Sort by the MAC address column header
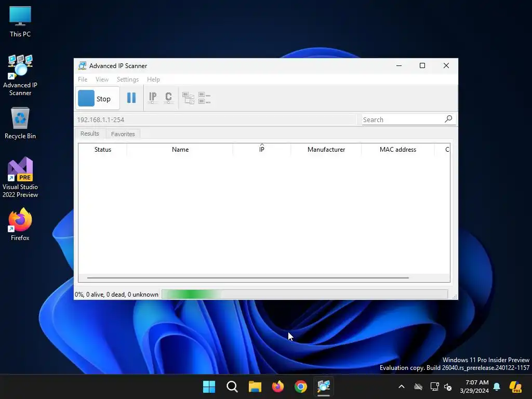Screen dimensions: 532x399 pos(397,150)
